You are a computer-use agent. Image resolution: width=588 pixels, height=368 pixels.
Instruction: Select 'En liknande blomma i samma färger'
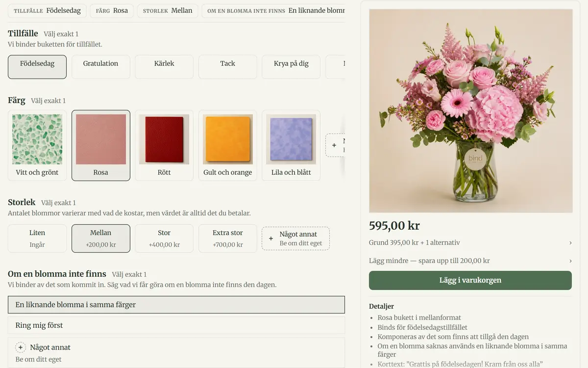click(176, 305)
